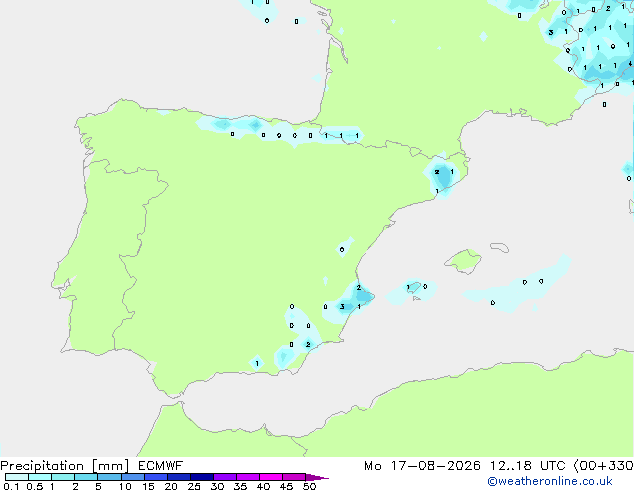Image resolution: width=634 pixels, height=490 pixels.
Task: Click the 25–30 mm navy legend swatch
Action: click(x=201, y=477)
